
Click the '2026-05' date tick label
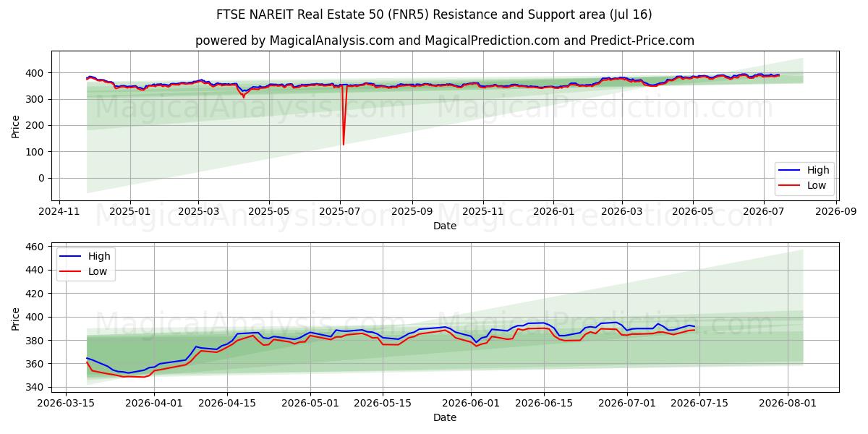coord(693,211)
